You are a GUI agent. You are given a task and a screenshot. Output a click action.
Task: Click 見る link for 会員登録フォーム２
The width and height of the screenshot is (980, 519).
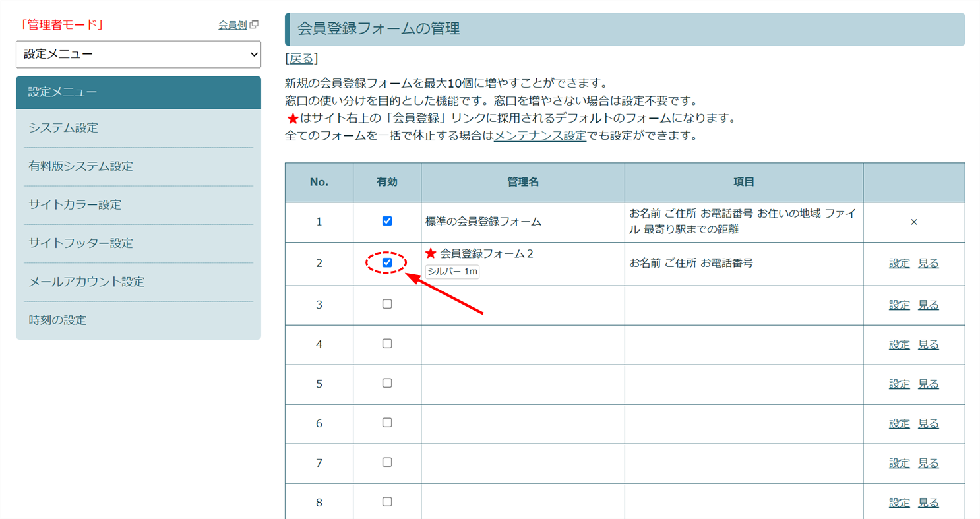point(928,263)
